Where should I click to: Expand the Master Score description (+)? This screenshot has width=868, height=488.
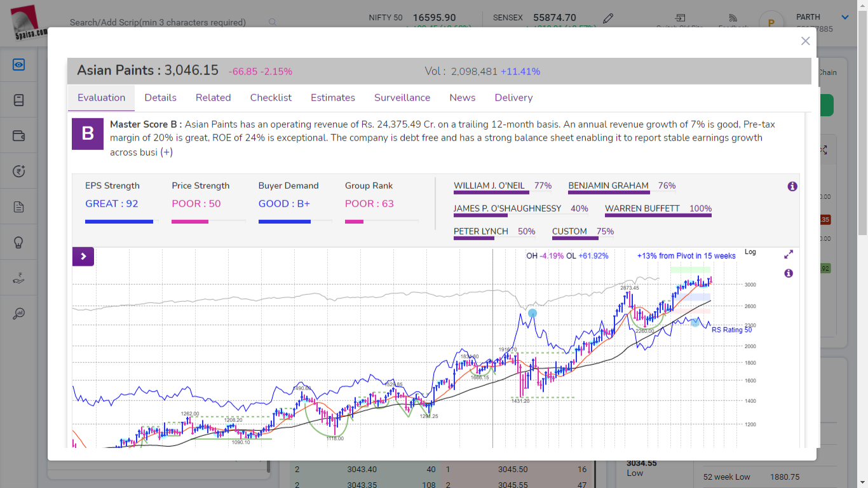(166, 152)
